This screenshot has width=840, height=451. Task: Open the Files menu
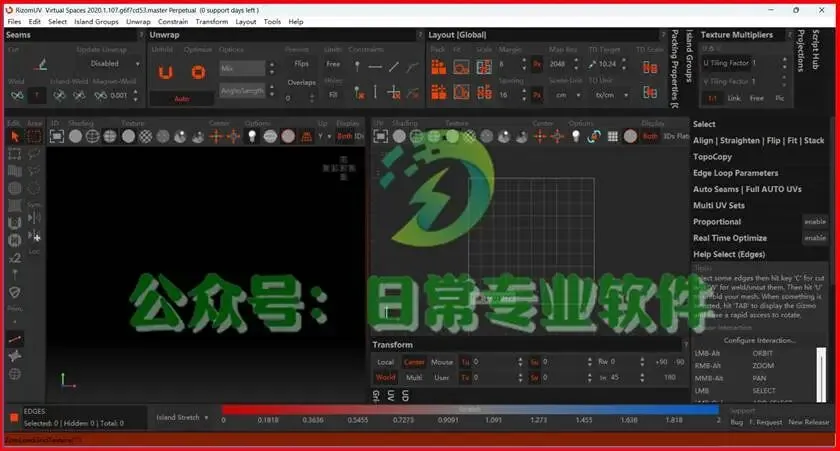(14, 22)
